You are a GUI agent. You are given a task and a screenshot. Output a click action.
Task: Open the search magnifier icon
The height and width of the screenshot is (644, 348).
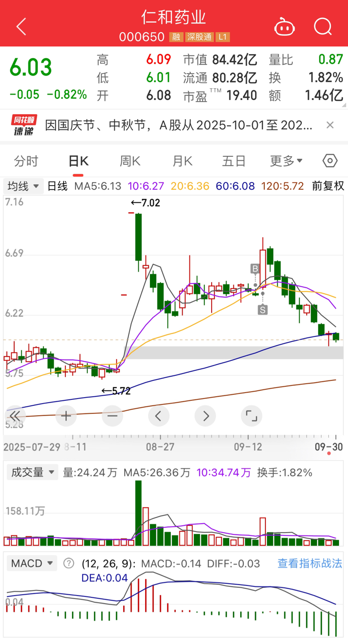(x=323, y=27)
